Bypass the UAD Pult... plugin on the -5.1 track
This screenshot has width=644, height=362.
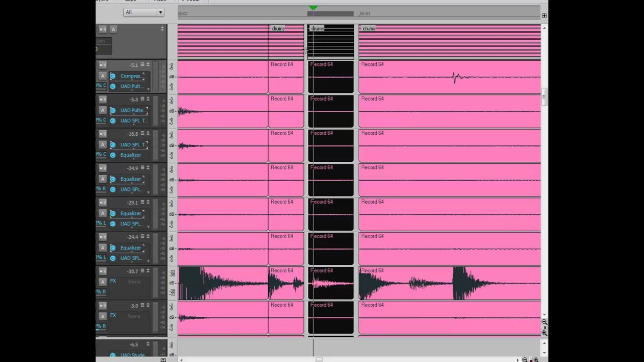(x=113, y=86)
